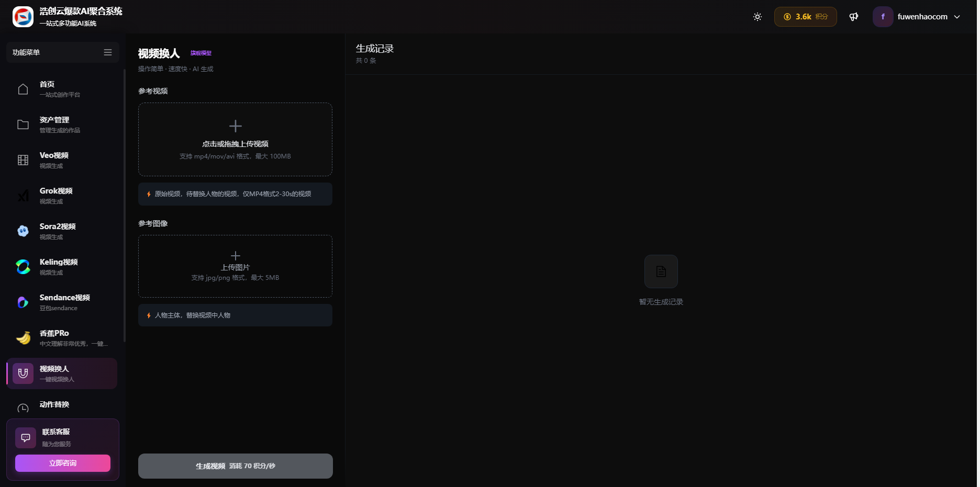Screen dimensions: 980x487
Task: Open asset management folder icon
Action: tap(23, 124)
